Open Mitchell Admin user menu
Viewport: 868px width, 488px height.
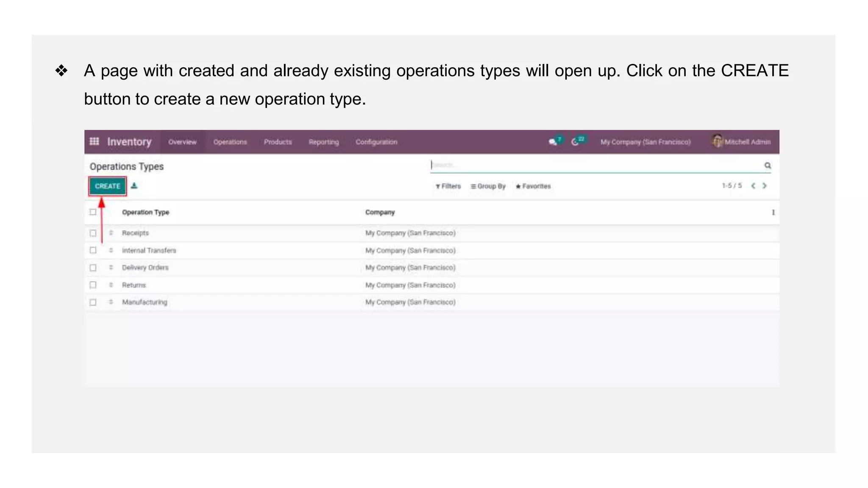pyautogui.click(x=741, y=141)
